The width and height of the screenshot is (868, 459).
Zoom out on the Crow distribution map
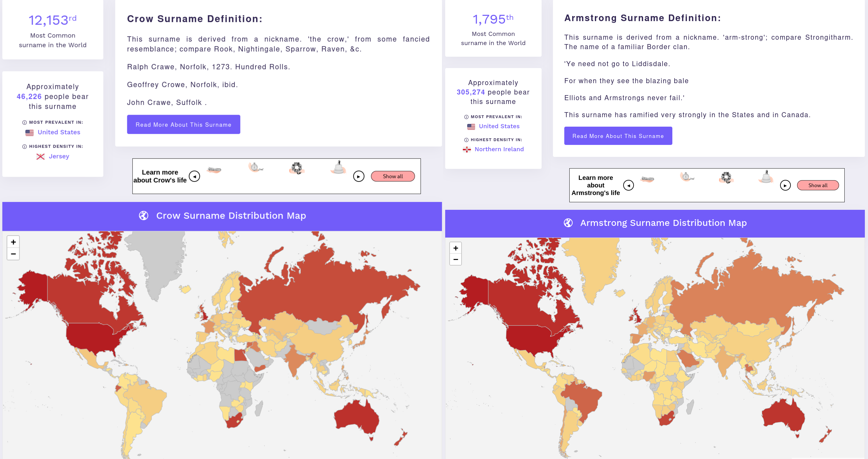click(14, 254)
